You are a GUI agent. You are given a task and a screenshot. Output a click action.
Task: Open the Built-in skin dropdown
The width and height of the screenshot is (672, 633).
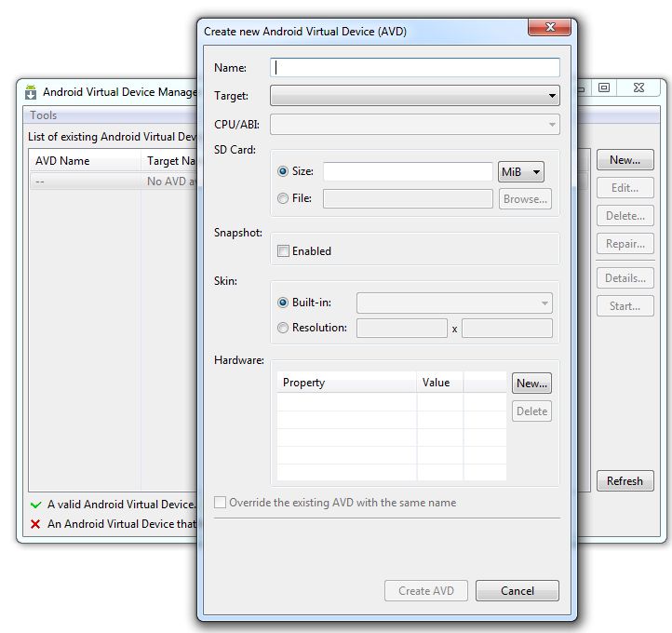(x=454, y=303)
